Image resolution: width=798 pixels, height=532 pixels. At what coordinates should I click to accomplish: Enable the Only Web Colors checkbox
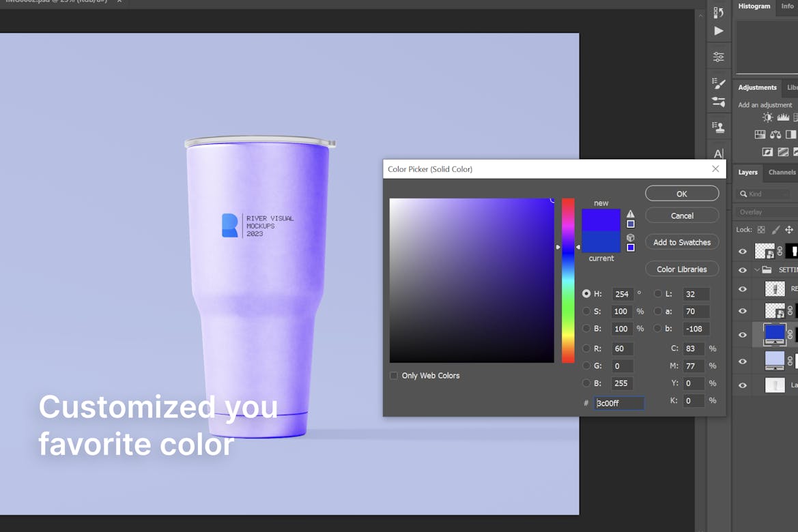pos(394,375)
